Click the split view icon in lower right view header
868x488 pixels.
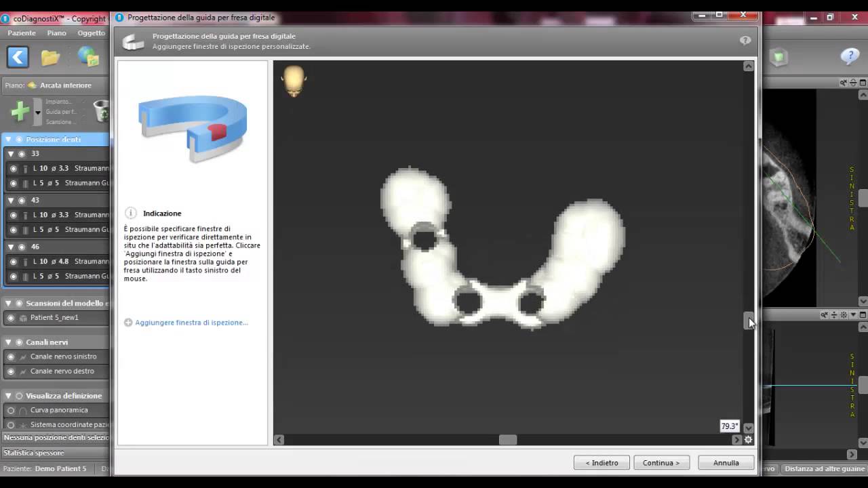click(x=834, y=315)
